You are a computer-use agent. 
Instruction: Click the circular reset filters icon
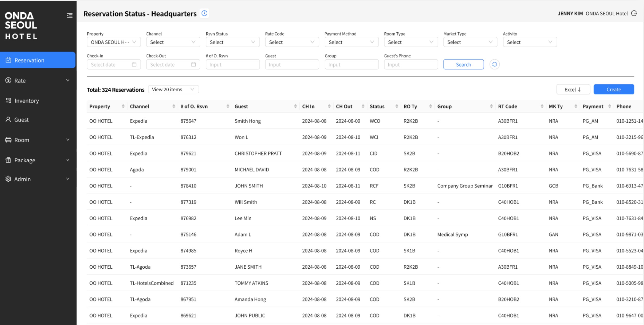coord(494,64)
